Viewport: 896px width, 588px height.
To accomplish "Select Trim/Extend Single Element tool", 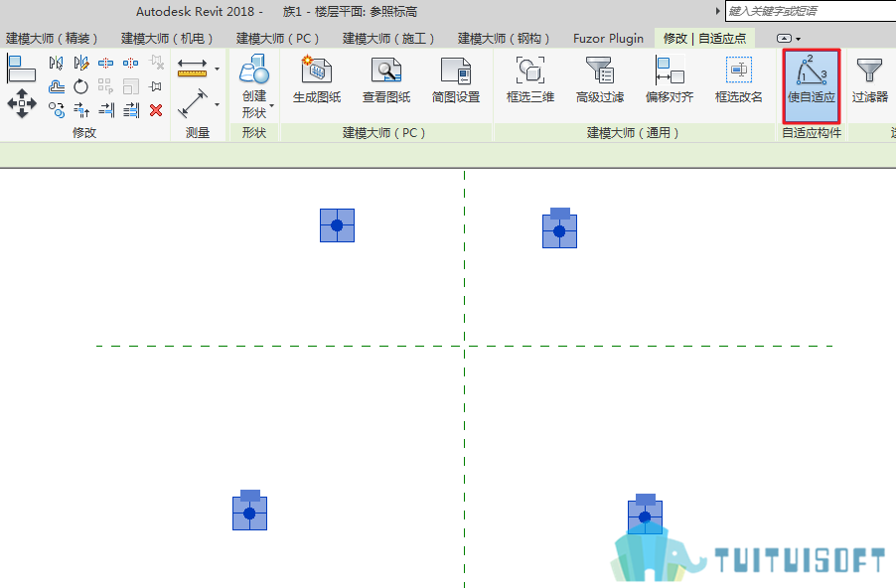I will click(x=106, y=109).
